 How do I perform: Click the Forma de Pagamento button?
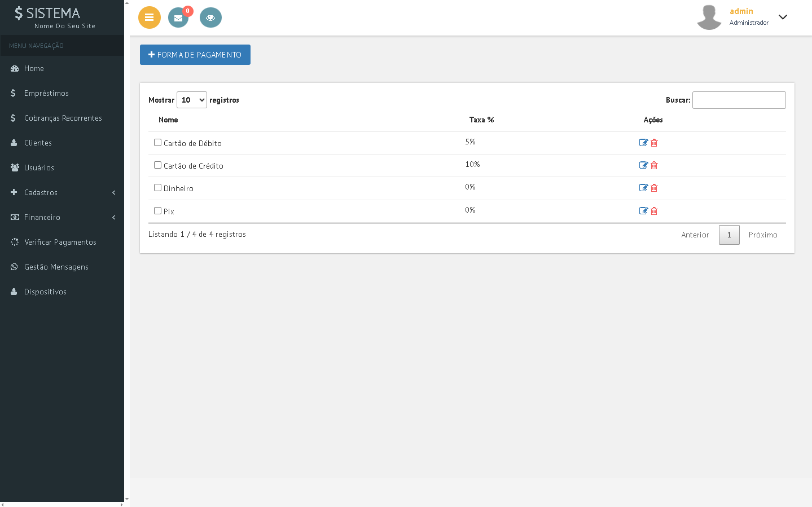click(x=195, y=55)
